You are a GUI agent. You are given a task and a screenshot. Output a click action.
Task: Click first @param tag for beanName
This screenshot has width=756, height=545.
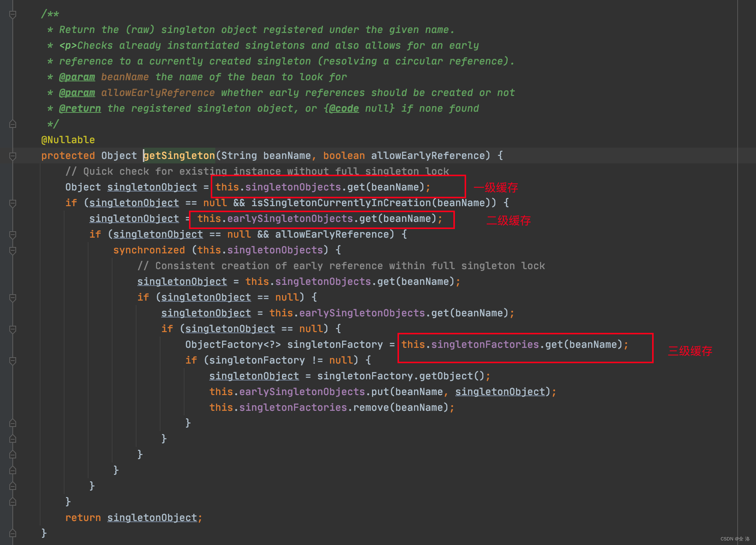coord(77,77)
